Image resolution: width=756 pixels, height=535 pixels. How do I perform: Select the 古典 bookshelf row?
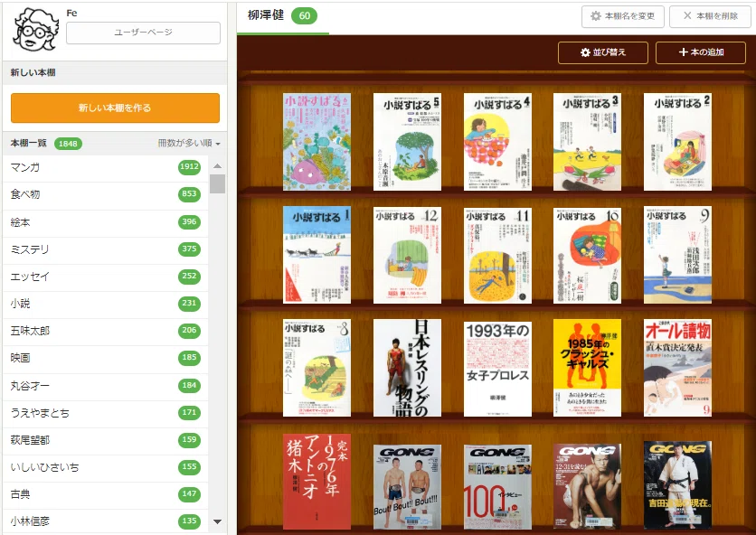(106, 494)
